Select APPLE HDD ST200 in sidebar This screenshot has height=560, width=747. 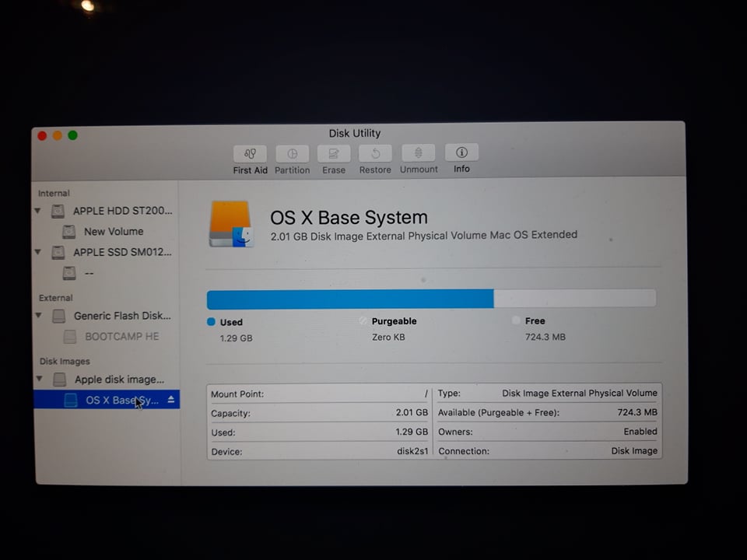[106, 211]
